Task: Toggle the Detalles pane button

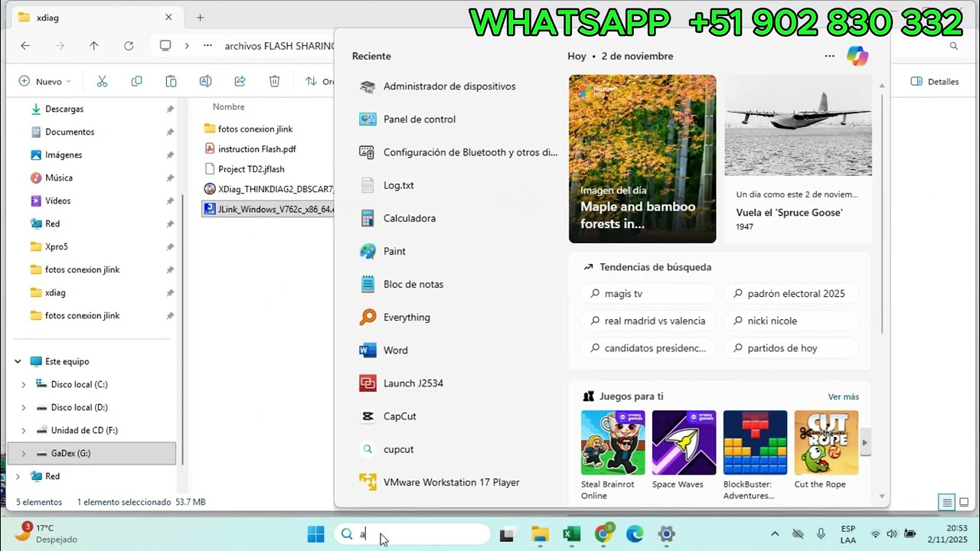Action: click(x=935, y=81)
